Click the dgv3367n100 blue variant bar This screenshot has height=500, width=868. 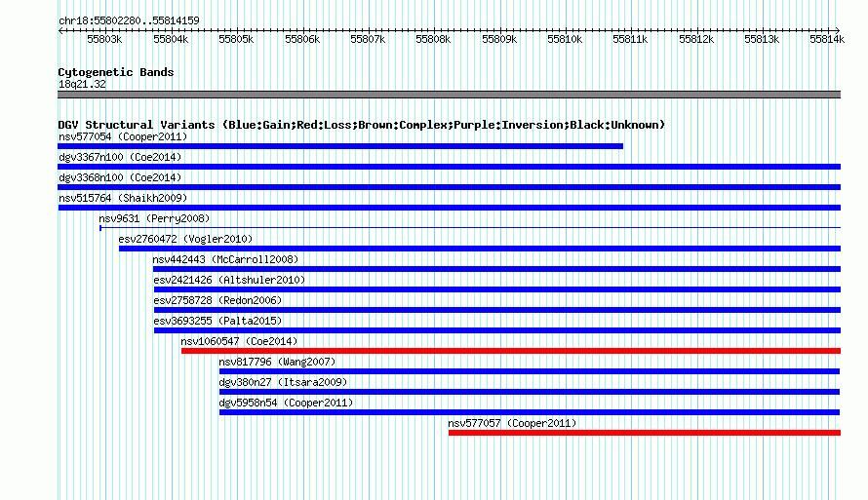tap(449, 167)
